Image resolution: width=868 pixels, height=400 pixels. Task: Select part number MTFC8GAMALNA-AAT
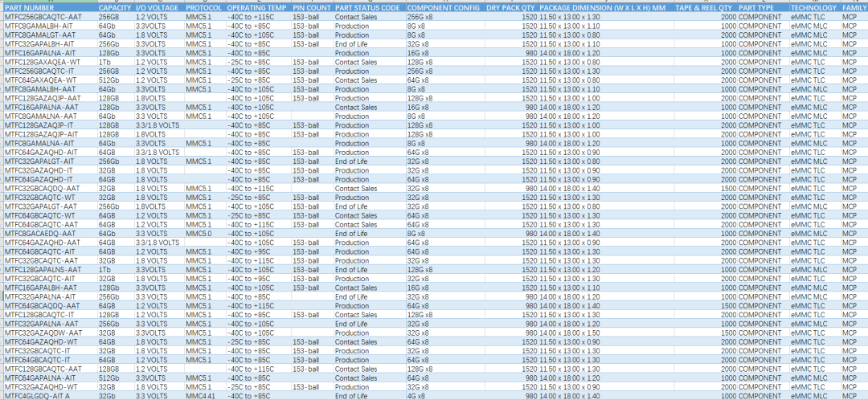click(x=50, y=116)
